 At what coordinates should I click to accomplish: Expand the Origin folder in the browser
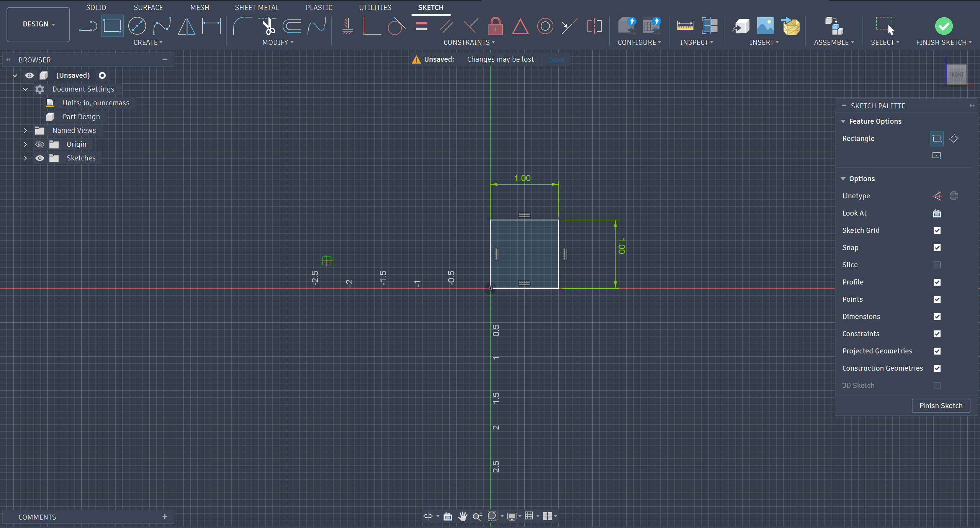click(25, 144)
